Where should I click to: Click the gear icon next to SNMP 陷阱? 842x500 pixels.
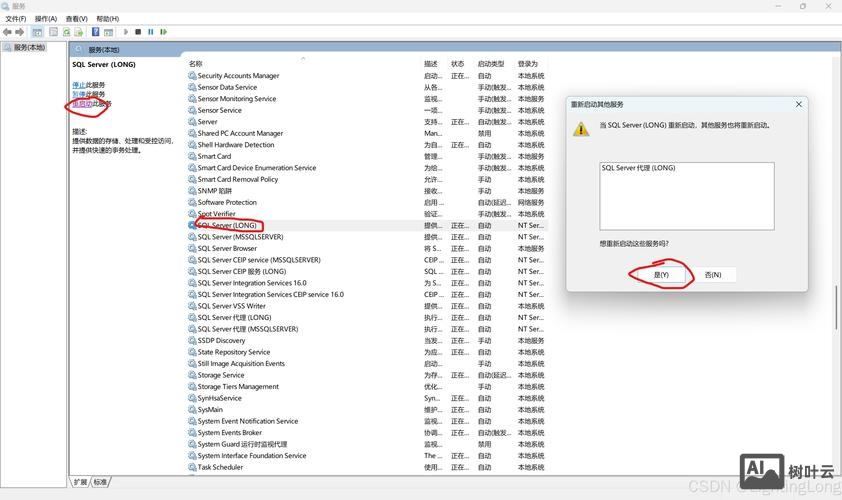(192, 191)
